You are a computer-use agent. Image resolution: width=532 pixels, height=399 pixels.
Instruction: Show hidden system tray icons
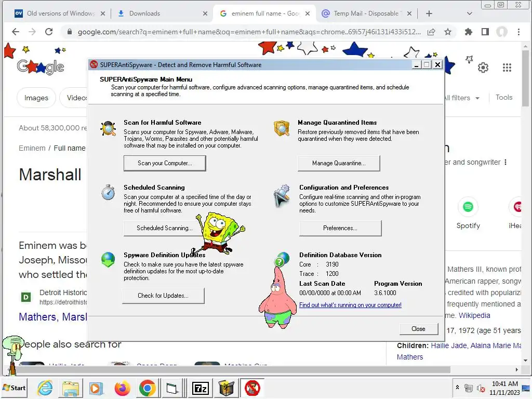(x=457, y=387)
